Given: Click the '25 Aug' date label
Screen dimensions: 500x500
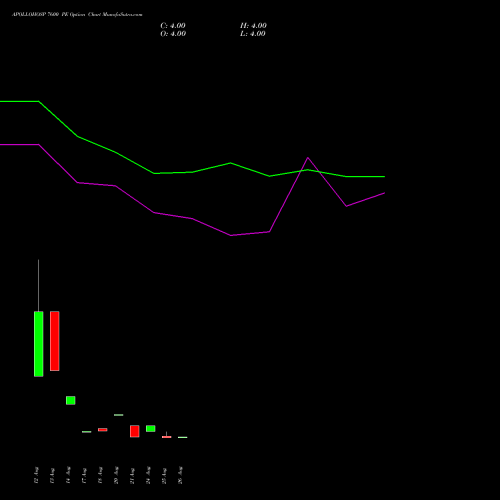Looking at the screenshot, I should point(164,476).
